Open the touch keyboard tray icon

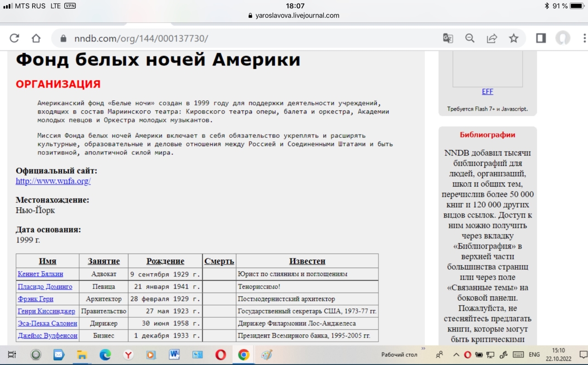click(518, 354)
